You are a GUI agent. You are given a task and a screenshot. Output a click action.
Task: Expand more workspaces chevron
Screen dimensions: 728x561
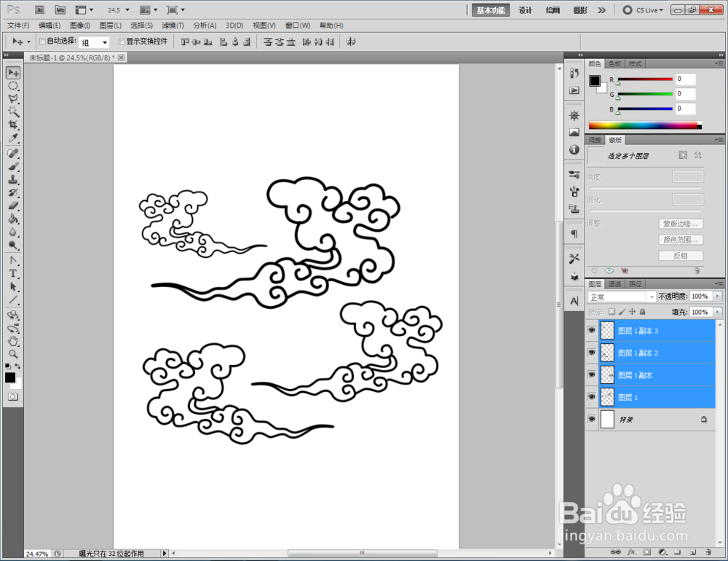pos(602,10)
